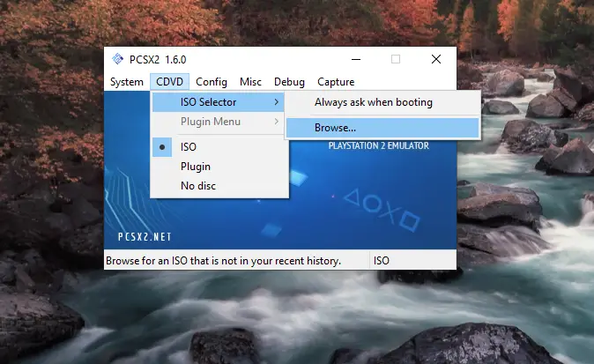Open the Misc menu
Screen dimensions: 594x364
pos(250,82)
